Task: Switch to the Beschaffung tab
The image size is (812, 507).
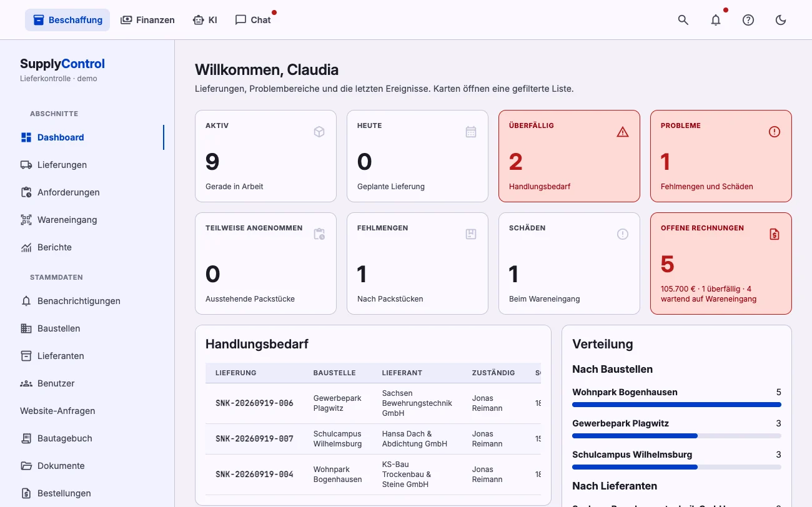Action: 67,20
